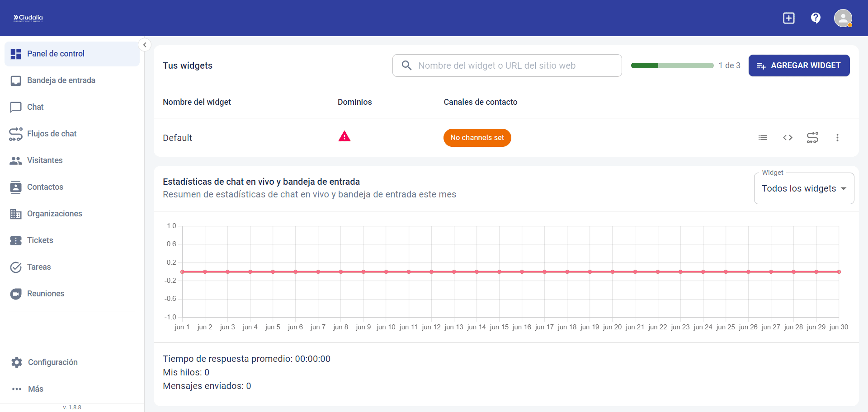Viewport: 868px width, 412px height.
Task: Switch to Panel de control
Action: point(55,54)
